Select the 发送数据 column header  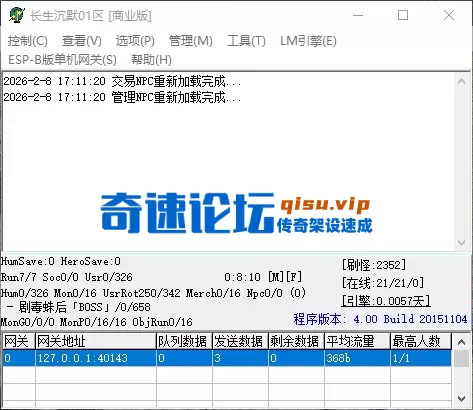[x=240, y=341]
